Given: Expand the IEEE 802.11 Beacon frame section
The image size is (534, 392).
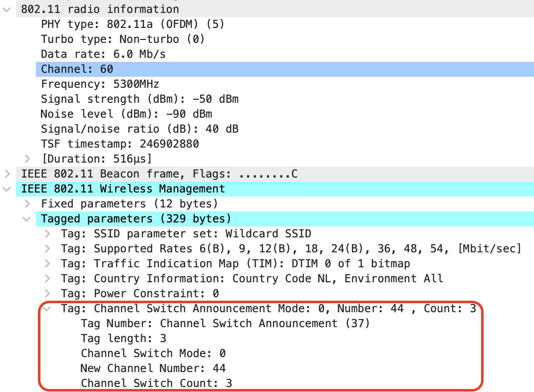Looking at the screenshot, I should click(7, 174).
